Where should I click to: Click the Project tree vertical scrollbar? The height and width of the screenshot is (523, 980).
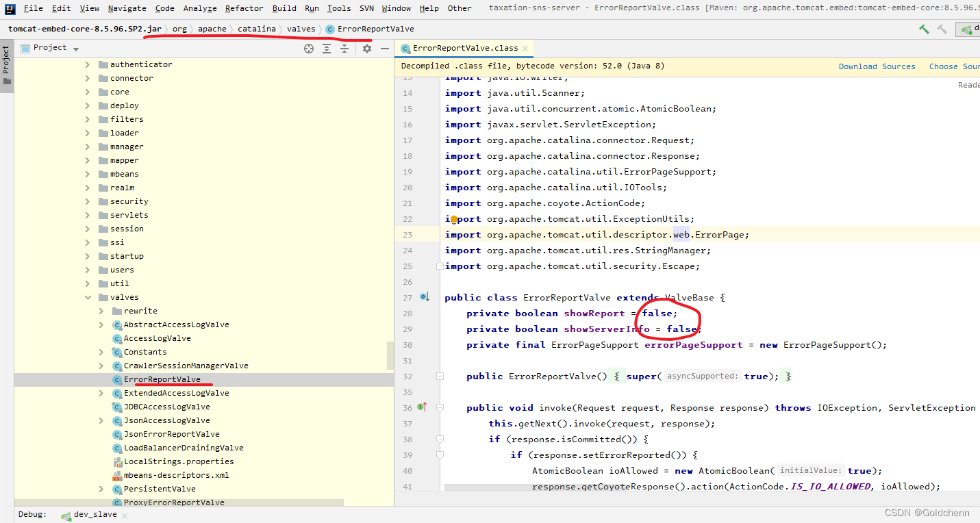pyautogui.click(x=390, y=355)
